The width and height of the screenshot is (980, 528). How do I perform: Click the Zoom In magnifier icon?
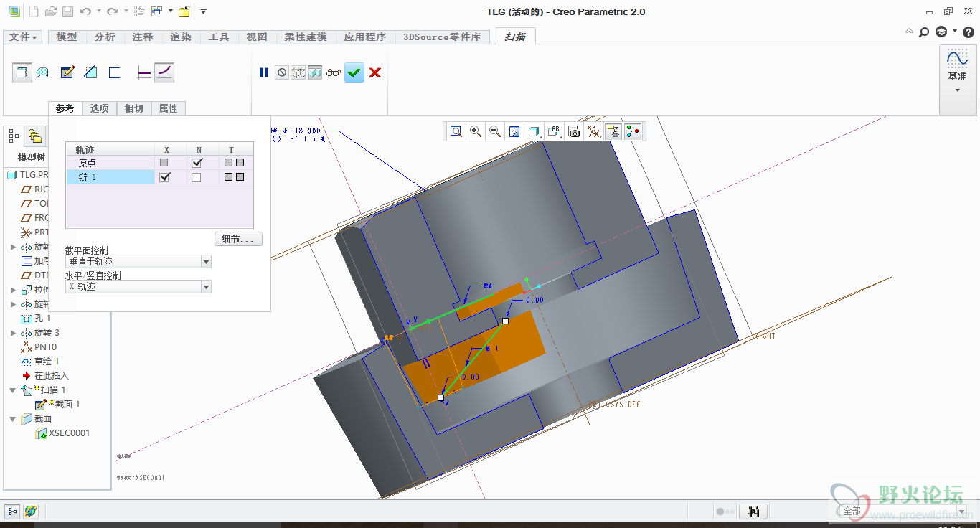point(476,131)
